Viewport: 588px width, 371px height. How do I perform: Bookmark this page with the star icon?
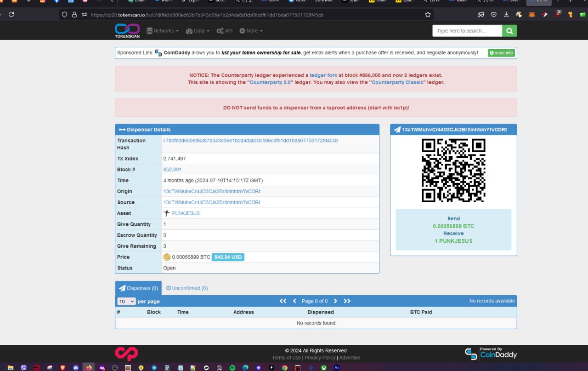click(428, 15)
